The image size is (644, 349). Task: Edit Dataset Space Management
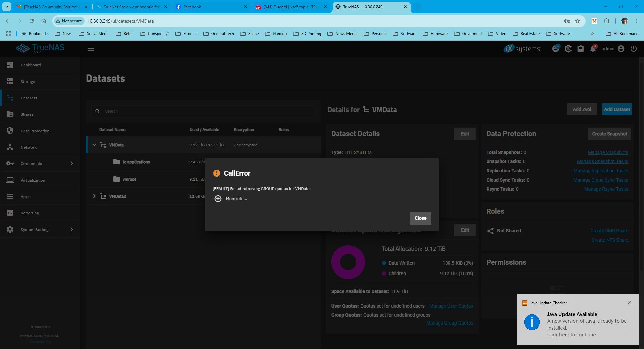coord(465,230)
